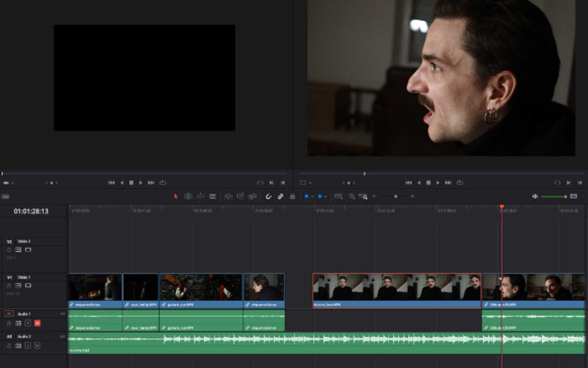Click the Overwrite Clip icon
This screenshot has height=368, width=588.
pyautogui.click(x=240, y=195)
